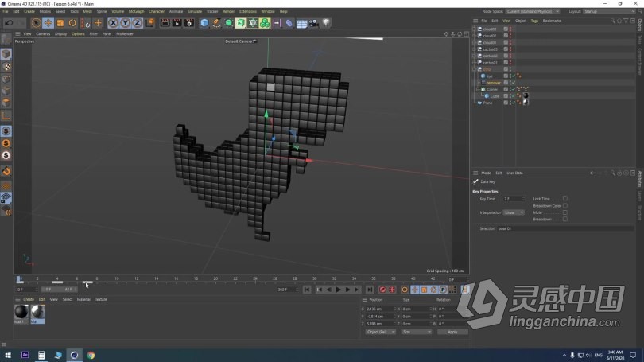Add a Camera object
Screen dimensions: 644x362
314,23
